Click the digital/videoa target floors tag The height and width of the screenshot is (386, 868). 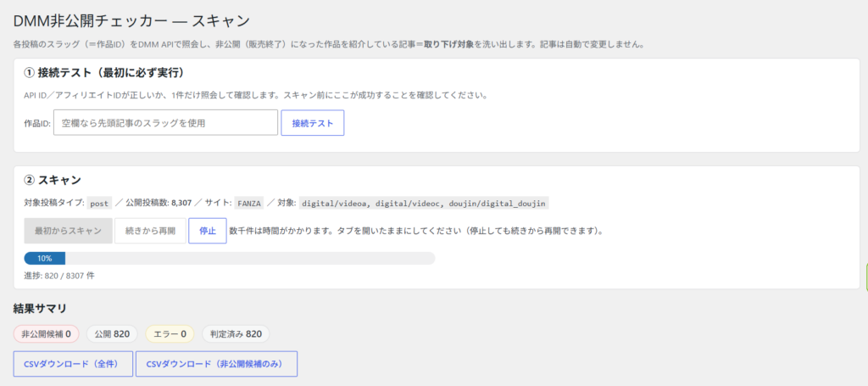pyautogui.click(x=424, y=204)
